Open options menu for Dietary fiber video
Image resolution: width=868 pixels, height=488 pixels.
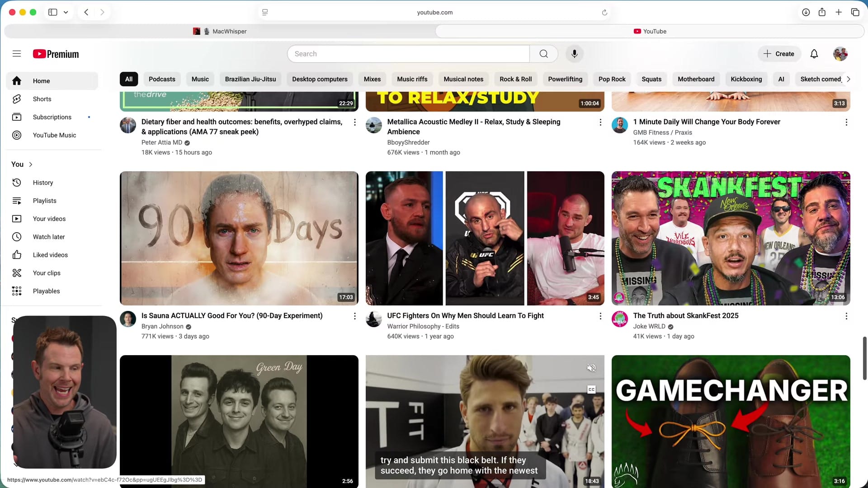(x=354, y=122)
